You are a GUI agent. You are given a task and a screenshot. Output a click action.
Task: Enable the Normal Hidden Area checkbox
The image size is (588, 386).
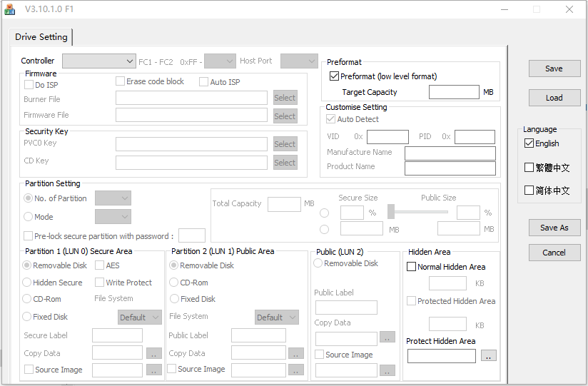[x=411, y=267]
